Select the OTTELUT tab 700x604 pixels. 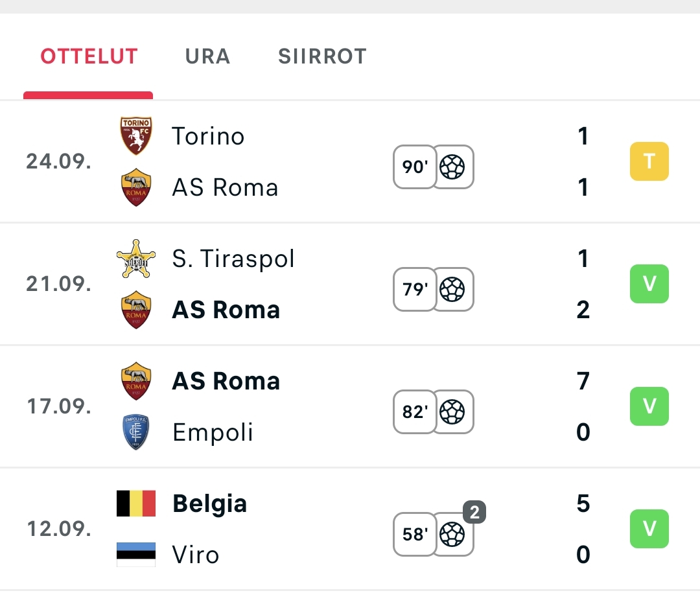[x=89, y=56]
